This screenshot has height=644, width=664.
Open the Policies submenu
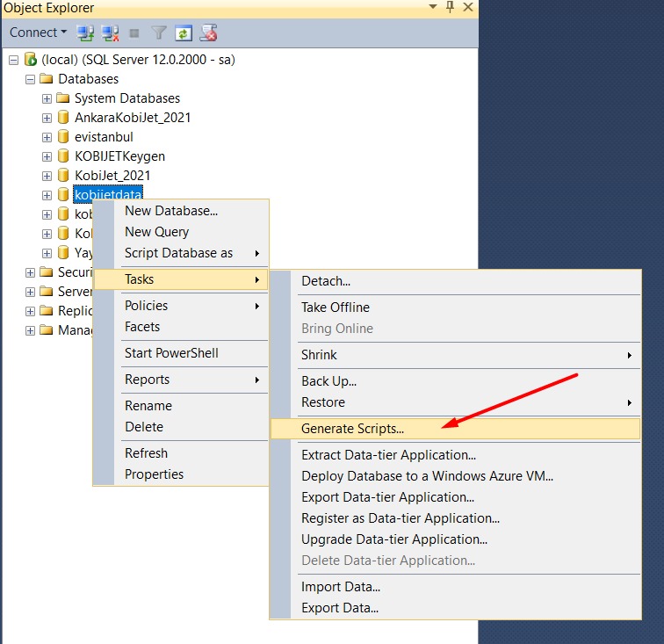point(181,306)
